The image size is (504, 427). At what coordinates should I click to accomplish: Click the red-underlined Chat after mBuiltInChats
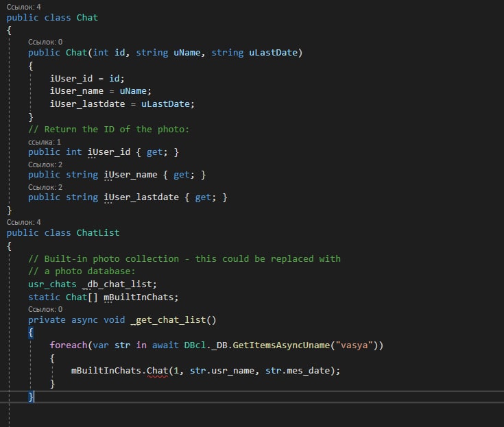(x=157, y=371)
